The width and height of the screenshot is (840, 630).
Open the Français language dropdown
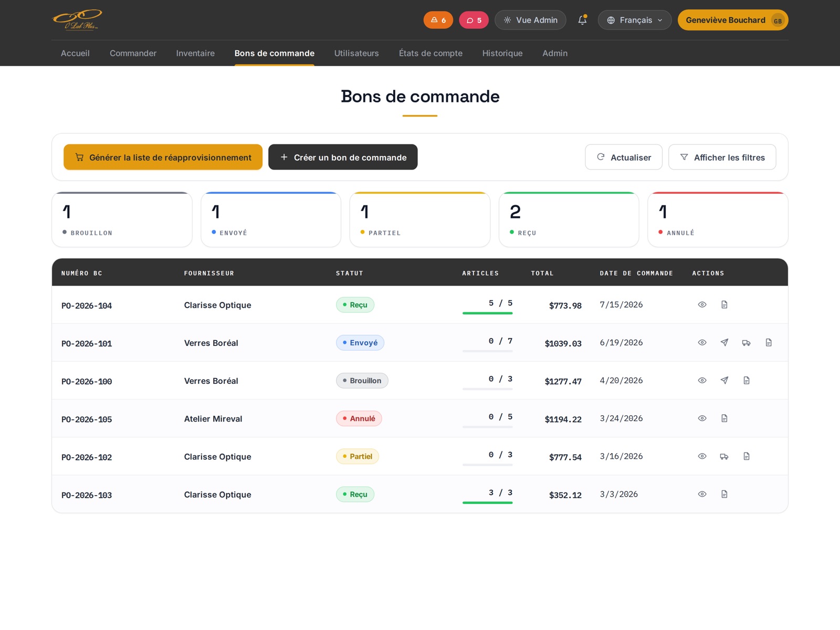click(x=635, y=20)
